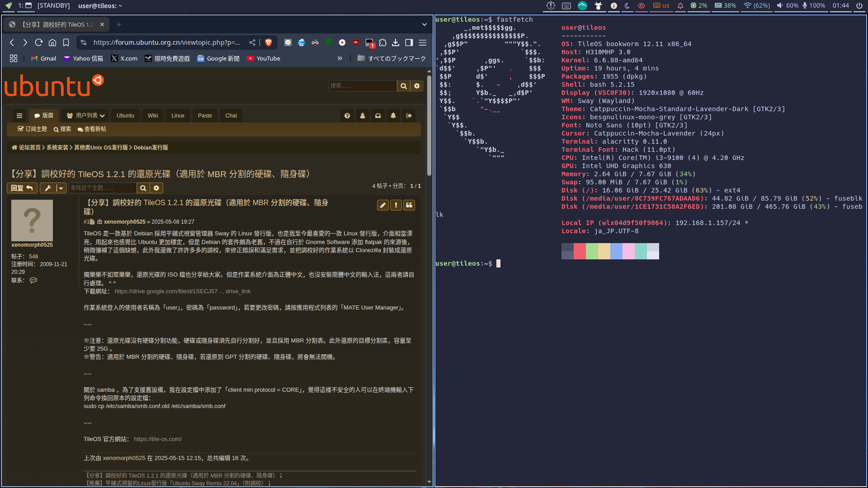Screen dimensions: 868x488
Task: Open site settings icon in the address bar
Action: tap(84, 42)
